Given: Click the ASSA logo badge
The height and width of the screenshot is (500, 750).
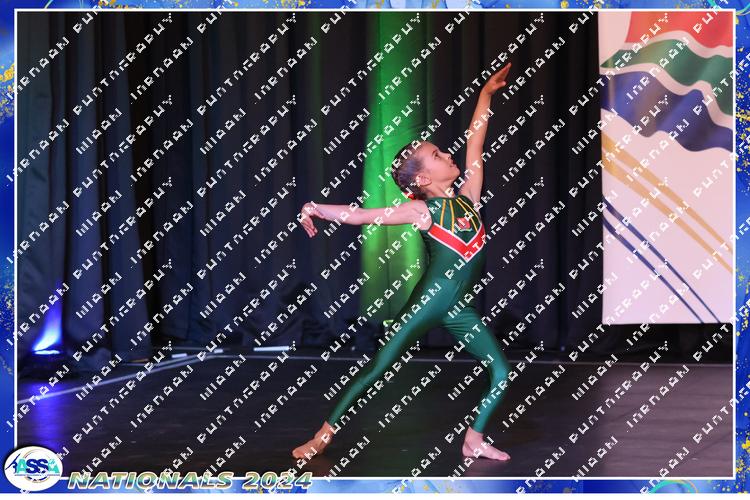Looking at the screenshot, I should (x=33, y=468).
